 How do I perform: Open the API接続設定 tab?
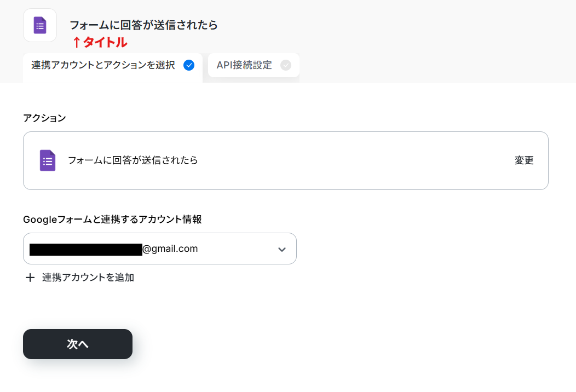pyautogui.click(x=244, y=66)
